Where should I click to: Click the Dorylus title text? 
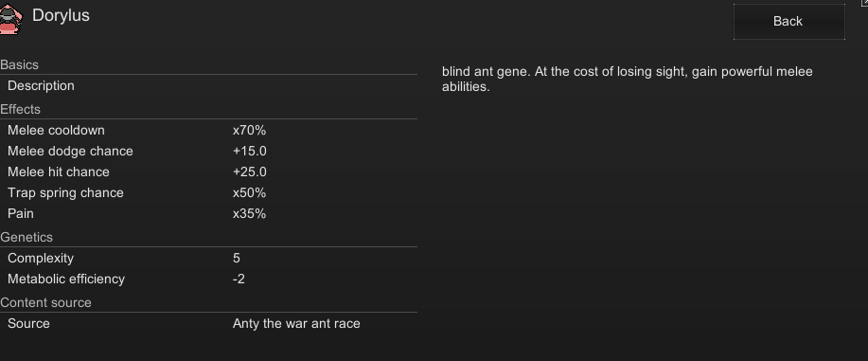[x=61, y=15]
